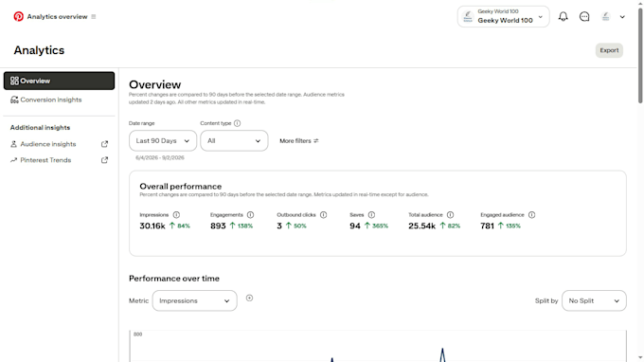644x362 pixels.
Task: Click external link icon next to Audience insights
Action: click(x=105, y=144)
